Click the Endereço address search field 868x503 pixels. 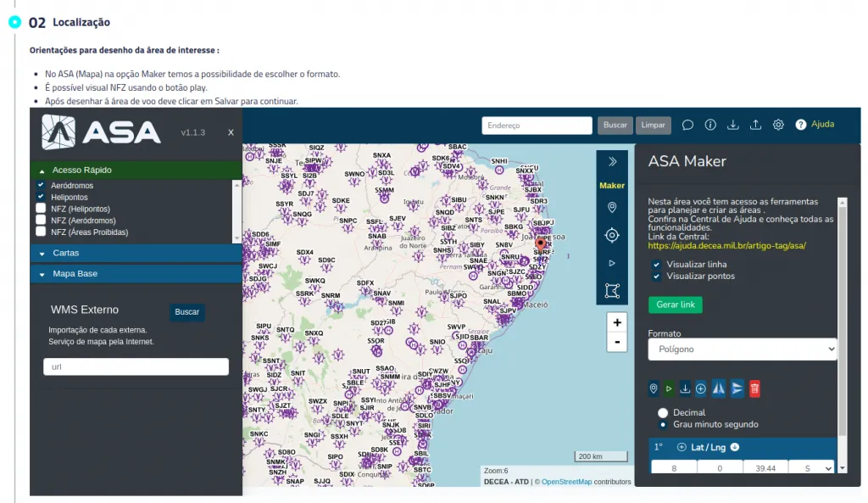click(537, 126)
